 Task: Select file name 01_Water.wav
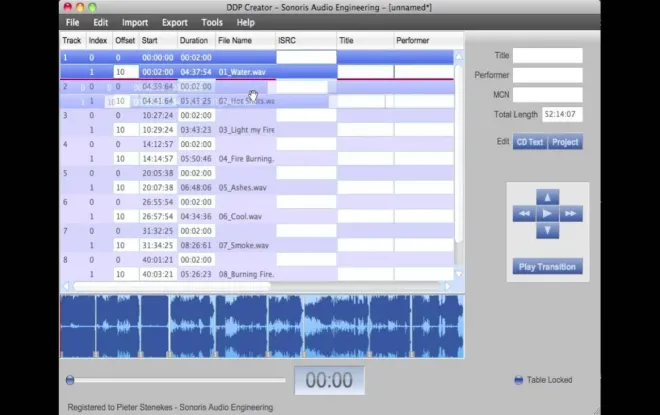click(242, 72)
